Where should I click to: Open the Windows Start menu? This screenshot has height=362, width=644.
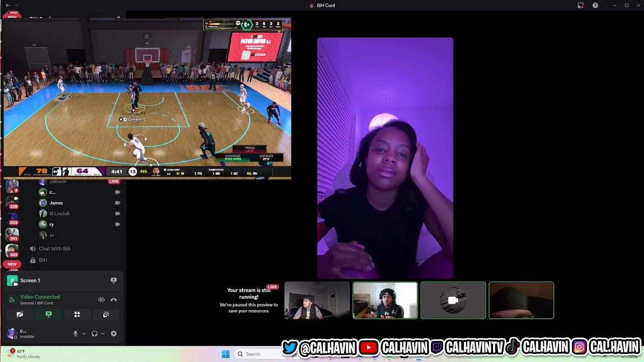225,354
